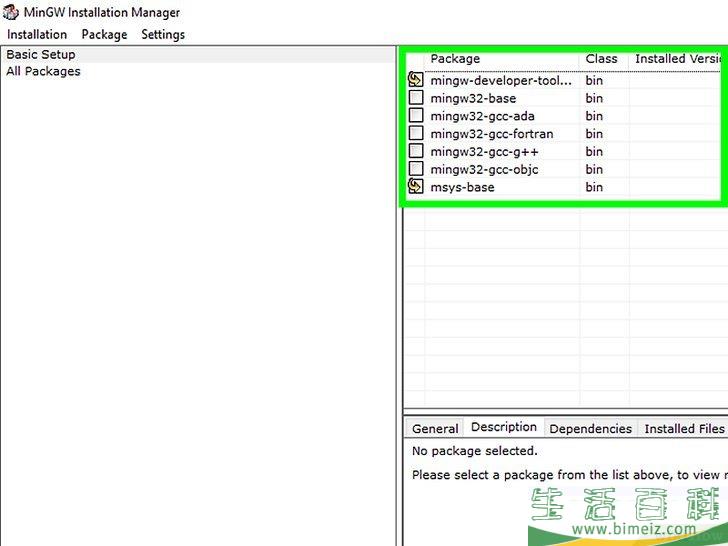Select the msys-base package name
The width and height of the screenshot is (728, 546).
pyautogui.click(x=462, y=187)
